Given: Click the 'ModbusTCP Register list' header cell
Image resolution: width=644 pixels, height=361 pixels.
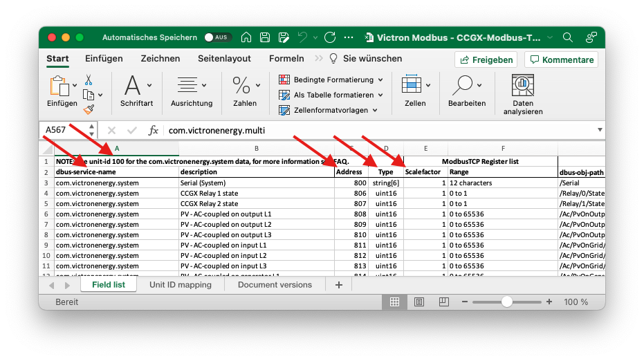Looking at the screenshot, I should (x=481, y=161).
